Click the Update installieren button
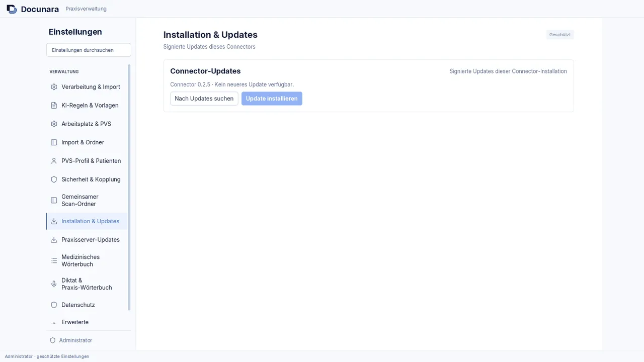 (272, 99)
